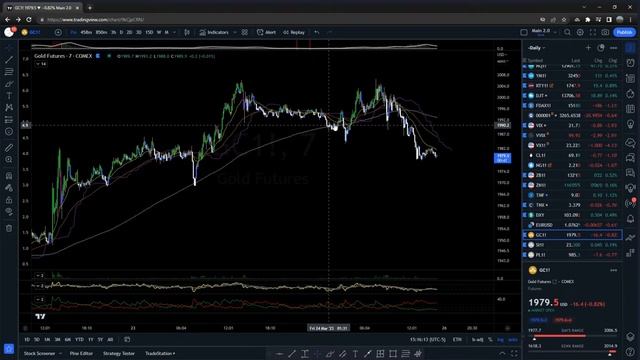Select GC1! row in the watchlist

pyautogui.click(x=572, y=235)
